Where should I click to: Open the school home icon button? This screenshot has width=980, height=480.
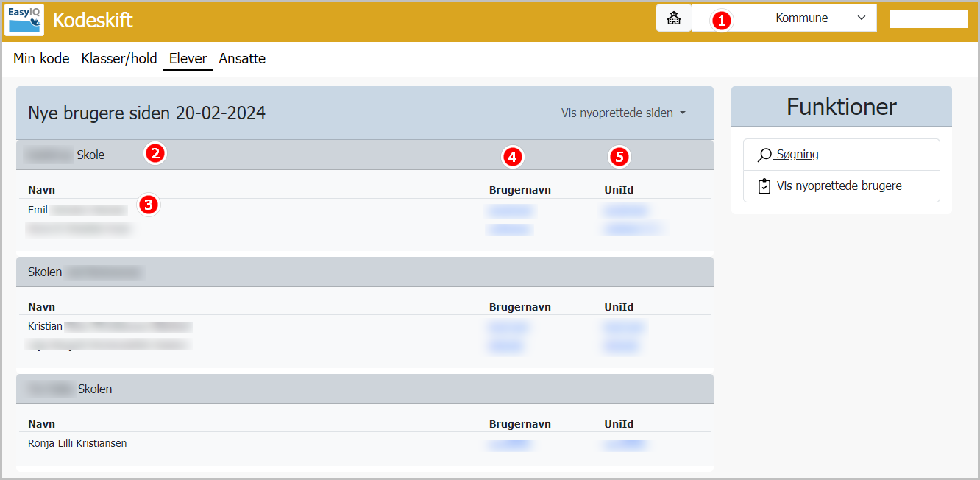[673, 18]
